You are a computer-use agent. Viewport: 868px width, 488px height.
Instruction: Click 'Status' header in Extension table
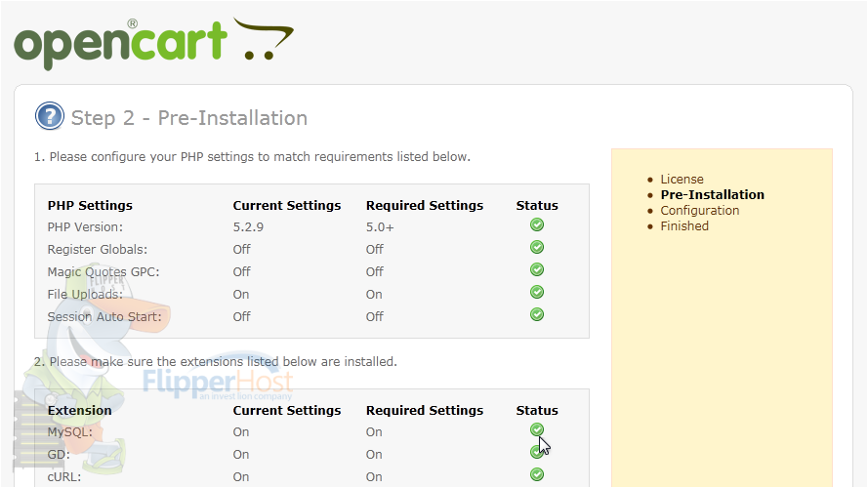pyautogui.click(x=537, y=411)
